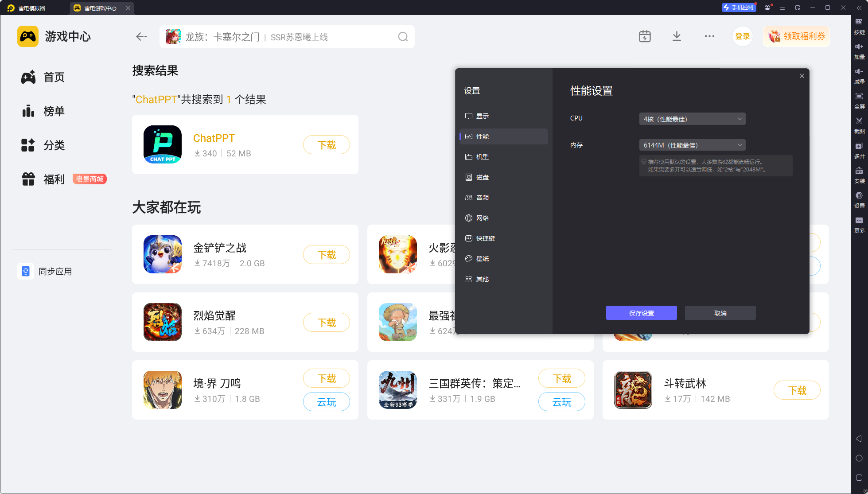868x494 pixels.
Task: Switch to the 显示 display settings tab
Action: (x=482, y=116)
